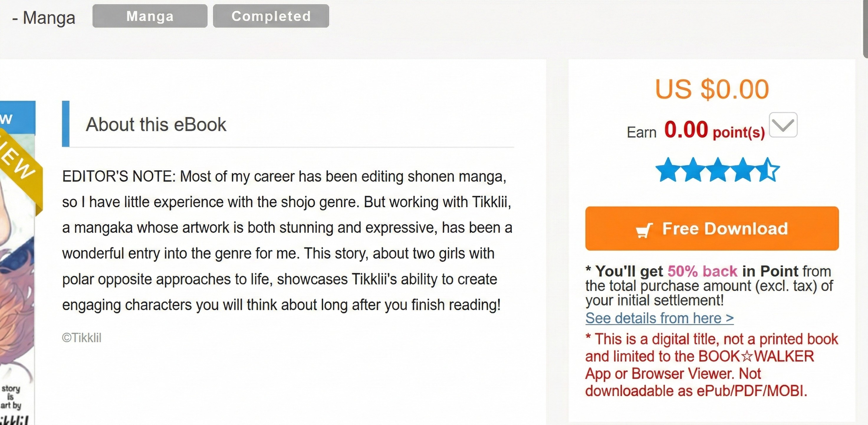Open the "See details from here" link
Viewport: 868px width, 425px height.
tap(660, 318)
